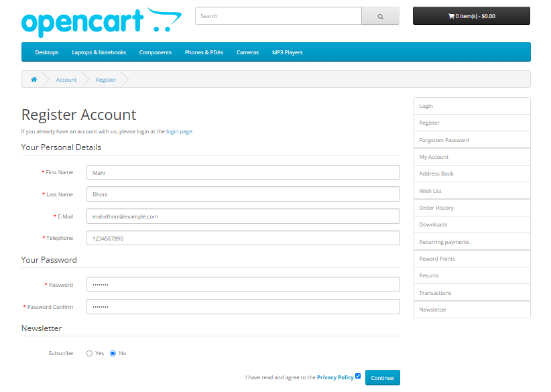Open the Phones & PDAs category
Image resolution: width=551 pixels, height=392 pixels.
click(x=204, y=52)
